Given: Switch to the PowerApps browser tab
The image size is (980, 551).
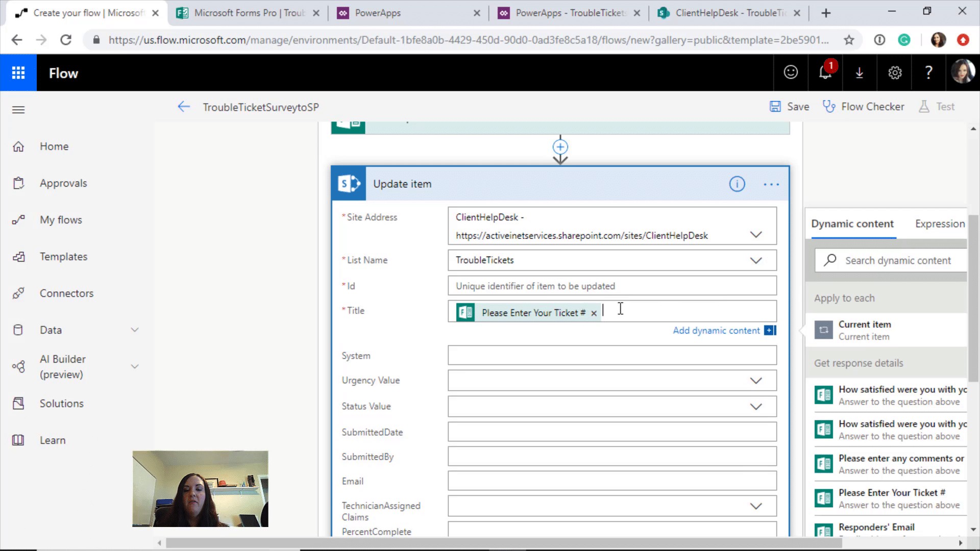Looking at the screenshot, I should tap(408, 13).
